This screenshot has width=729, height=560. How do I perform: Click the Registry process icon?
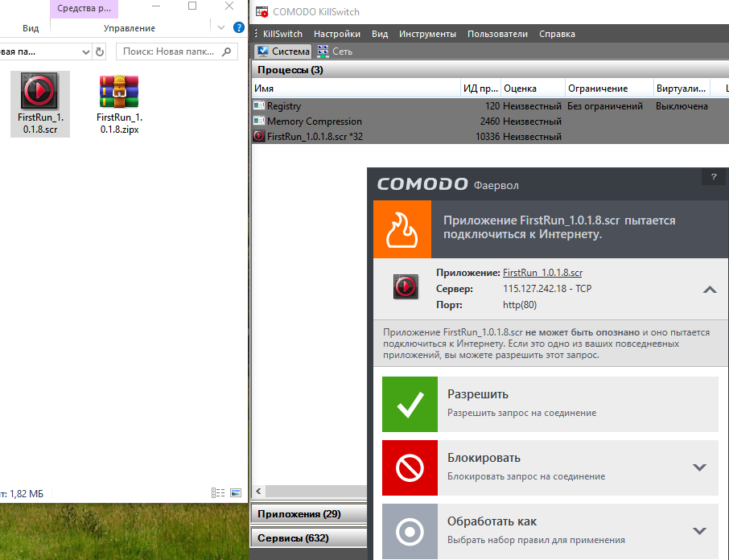coord(259,105)
